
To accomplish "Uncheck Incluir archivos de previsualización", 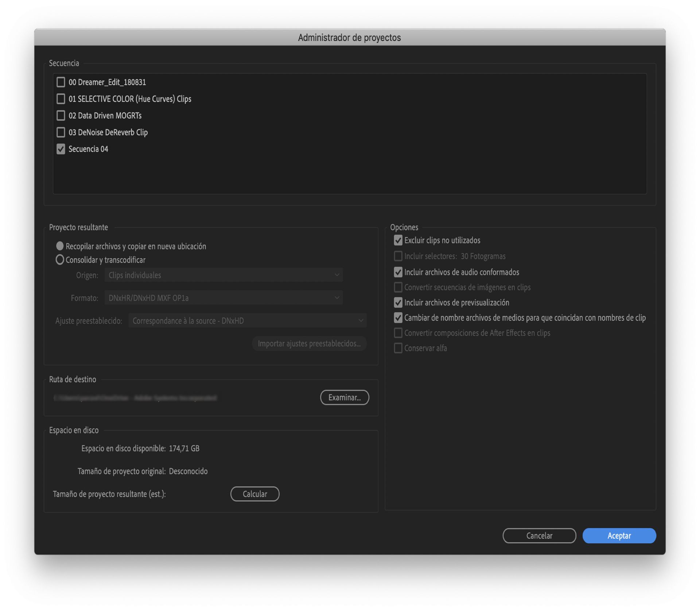I will (x=398, y=303).
